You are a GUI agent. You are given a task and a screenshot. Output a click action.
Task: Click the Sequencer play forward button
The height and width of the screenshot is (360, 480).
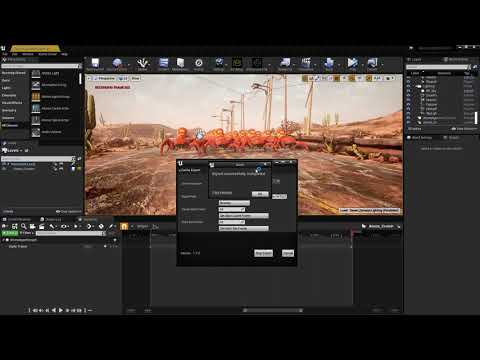pos(61,310)
